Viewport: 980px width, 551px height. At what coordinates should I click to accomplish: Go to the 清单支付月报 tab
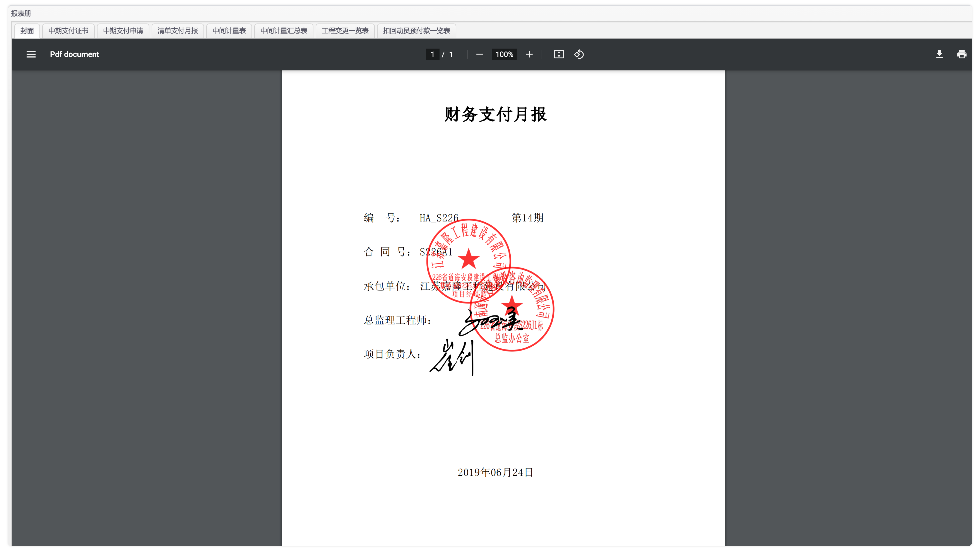(178, 31)
